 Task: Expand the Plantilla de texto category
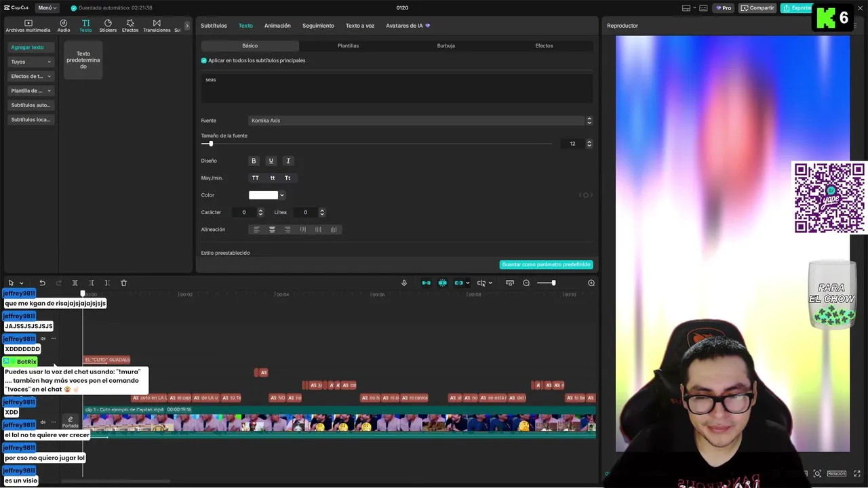click(x=31, y=91)
